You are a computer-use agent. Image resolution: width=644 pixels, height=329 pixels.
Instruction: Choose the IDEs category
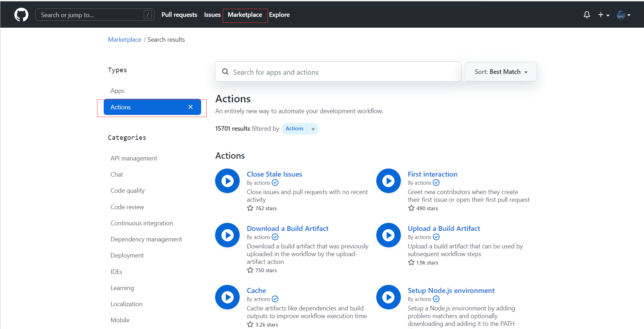116,272
